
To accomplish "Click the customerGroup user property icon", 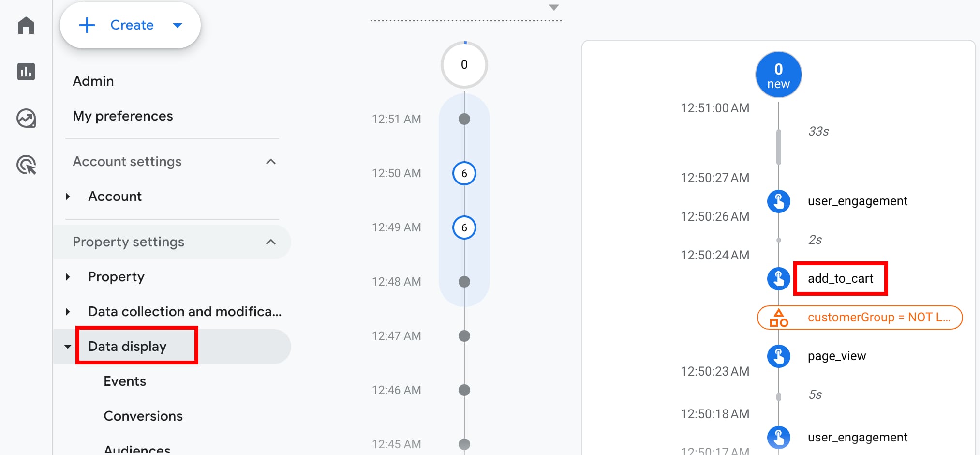I will click(x=778, y=318).
